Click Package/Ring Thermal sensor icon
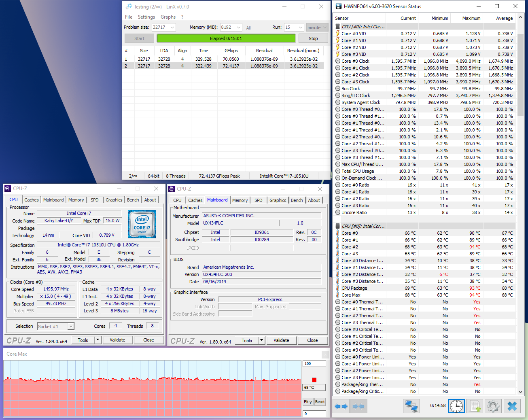The image size is (528, 420). coord(338,384)
